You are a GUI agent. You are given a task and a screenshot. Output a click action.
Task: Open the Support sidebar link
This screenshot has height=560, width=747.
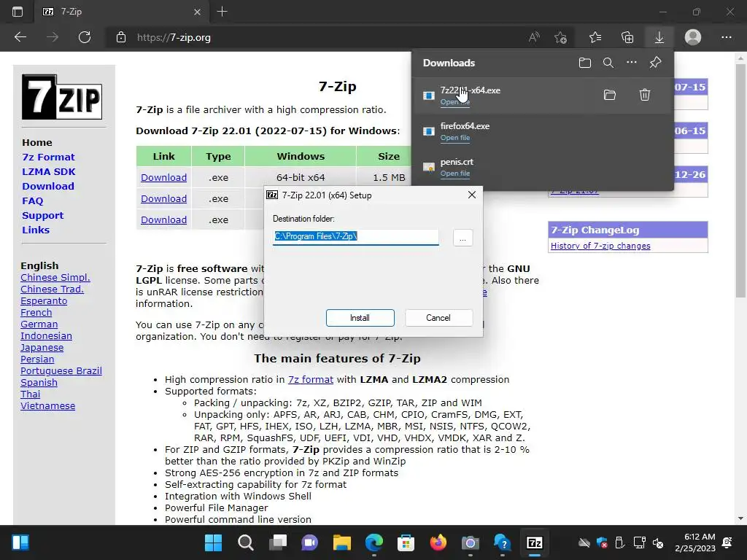point(42,215)
